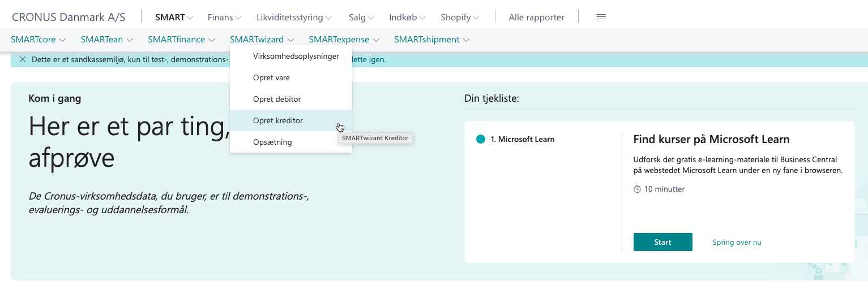
Task: Open the hamburger menu icon
Action: 601,17
